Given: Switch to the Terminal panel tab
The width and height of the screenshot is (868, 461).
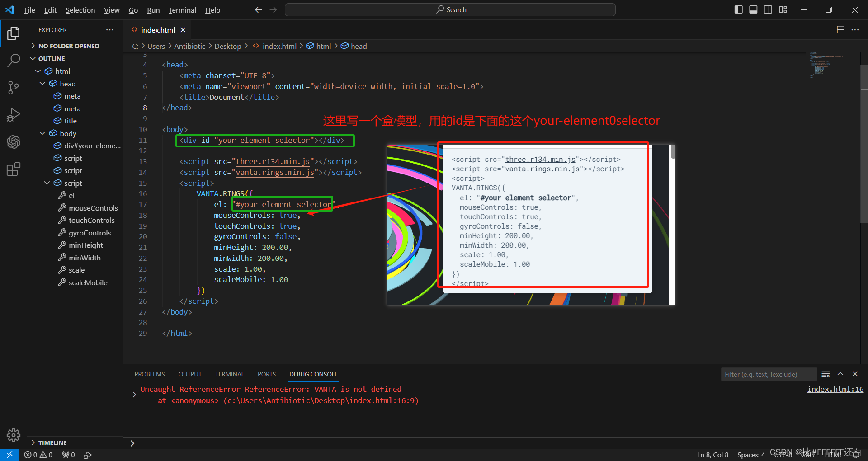Looking at the screenshot, I should 229,374.
